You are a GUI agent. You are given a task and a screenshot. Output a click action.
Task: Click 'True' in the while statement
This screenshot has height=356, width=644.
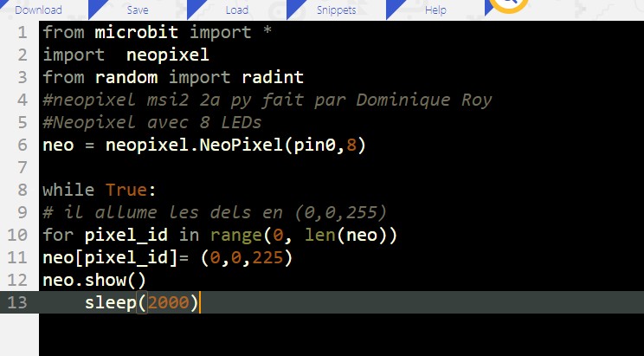(126, 190)
